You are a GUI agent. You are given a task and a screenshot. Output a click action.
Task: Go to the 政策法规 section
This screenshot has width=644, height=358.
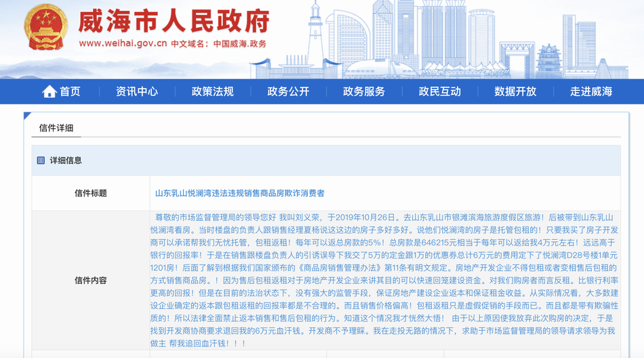[x=212, y=92]
